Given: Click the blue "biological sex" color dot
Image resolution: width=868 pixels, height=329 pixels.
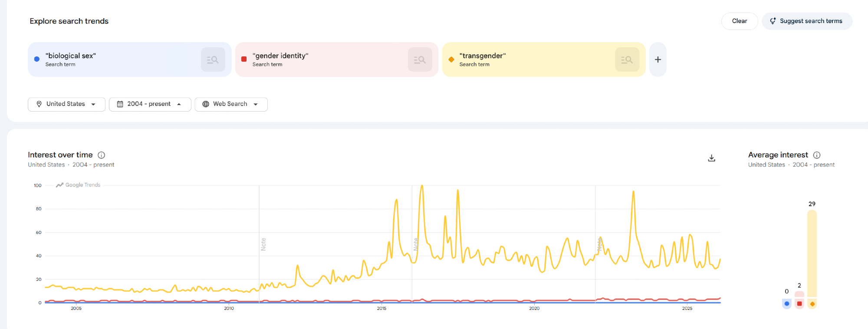Looking at the screenshot, I should [37, 59].
